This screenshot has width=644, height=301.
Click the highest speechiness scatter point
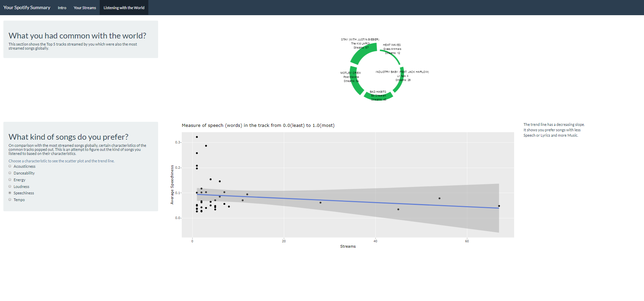(x=197, y=137)
